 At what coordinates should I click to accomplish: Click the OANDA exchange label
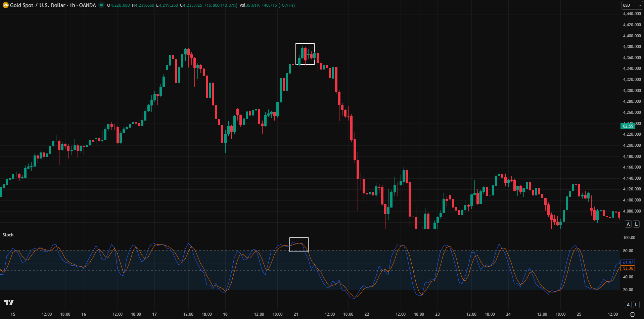88,5
